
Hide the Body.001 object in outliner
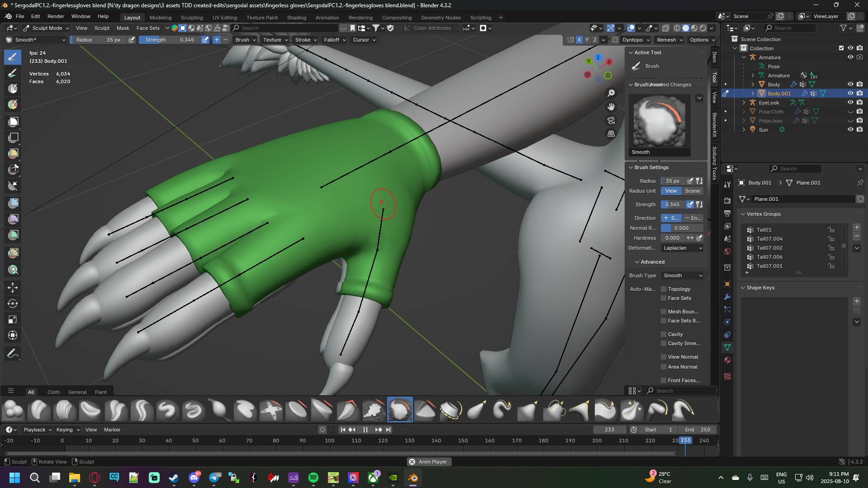[850, 93]
